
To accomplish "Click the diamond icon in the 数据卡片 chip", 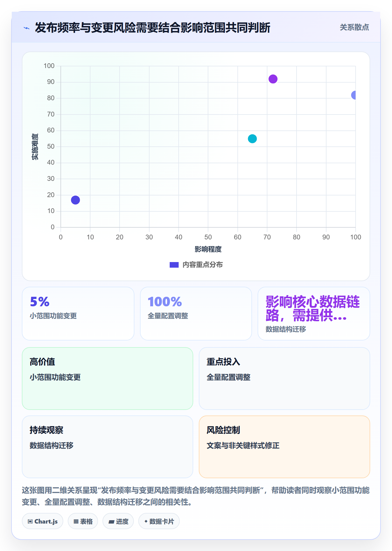I will coord(146,521).
